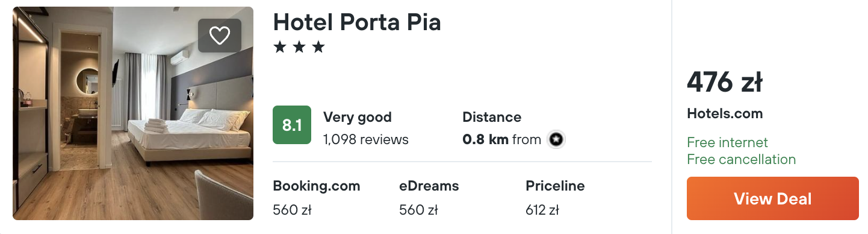Select the eDreams 560 zł offer
The width and height of the screenshot is (868, 234).
(x=429, y=198)
